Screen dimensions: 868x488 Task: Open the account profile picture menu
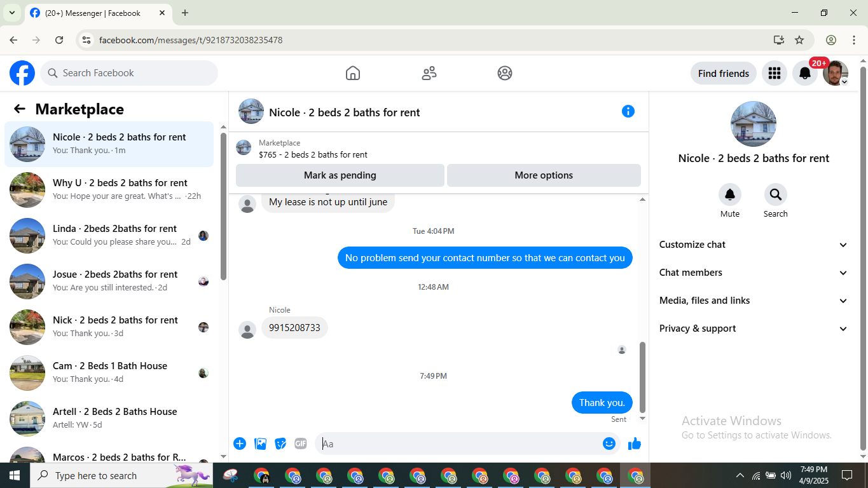pyautogui.click(x=835, y=73)
